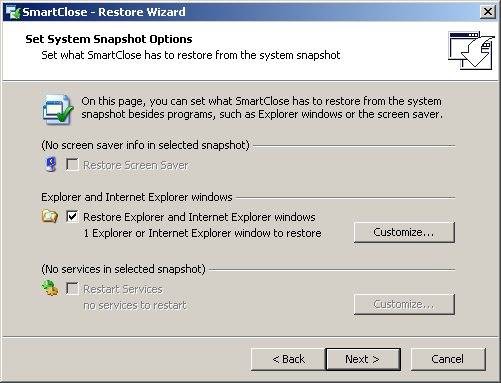Screen dimensions: 501x383
Task: Click '(No screen saver info in selected snapshot)'
Action: [x=145, y=145]
